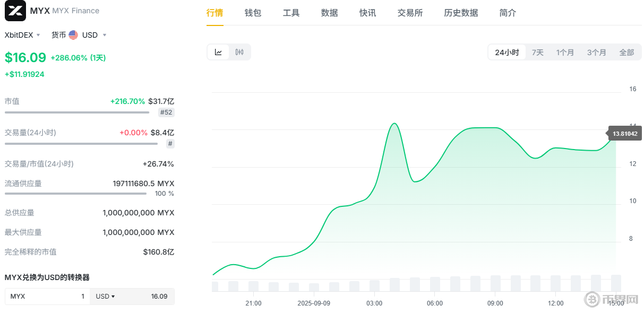
Task: Switch to the 交易所 tab
Action: 410,13
